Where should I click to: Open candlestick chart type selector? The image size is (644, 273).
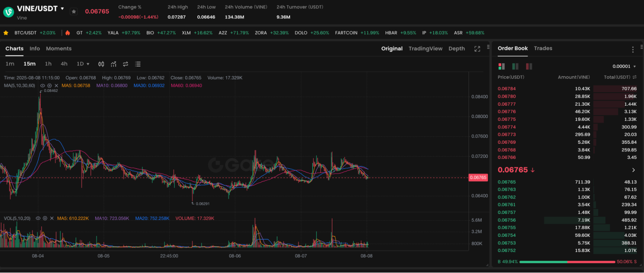pos(101,64)
